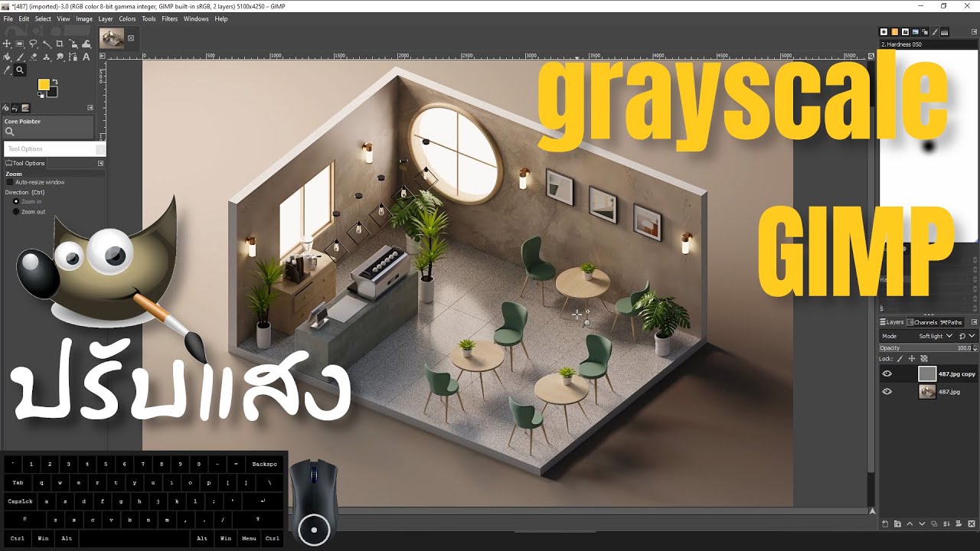The width and height of the screenshot is (980, 551).
Task: Select the Zoom out radio button
Action: tap(16, 211)
